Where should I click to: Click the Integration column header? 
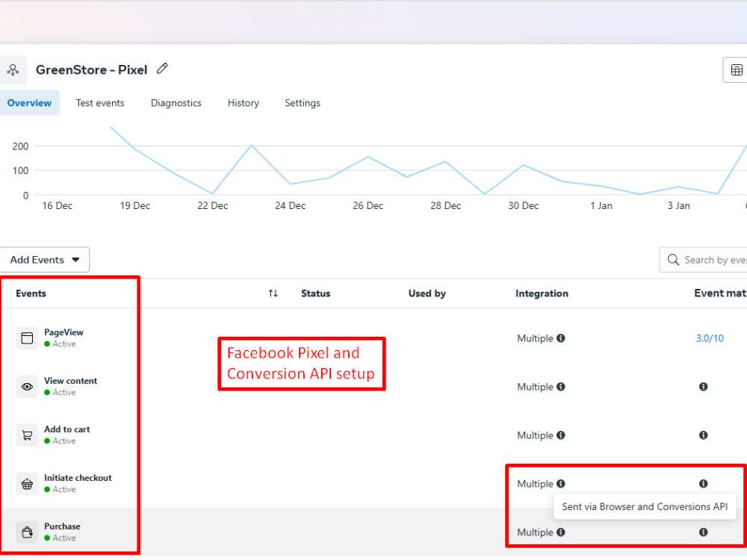542,293
